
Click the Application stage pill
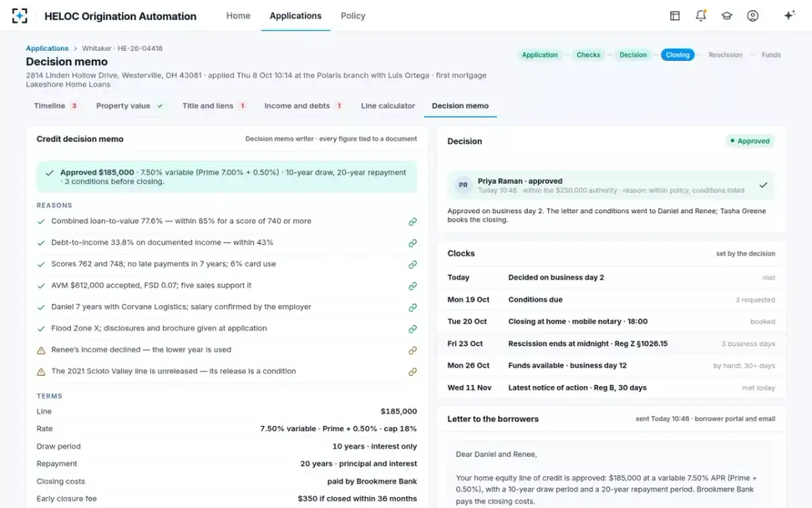(x=540, y=55)
